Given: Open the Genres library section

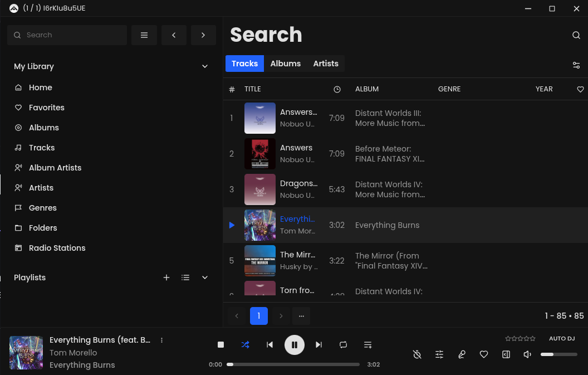Looking at the screenshot, I should click(x=43, y=207).
